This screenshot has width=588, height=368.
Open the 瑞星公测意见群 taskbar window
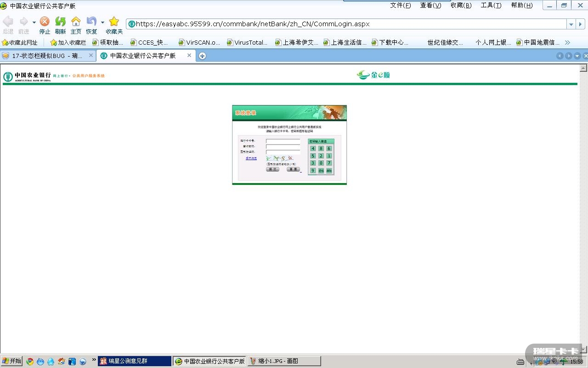pyautogui.click(x=135, y=361)
